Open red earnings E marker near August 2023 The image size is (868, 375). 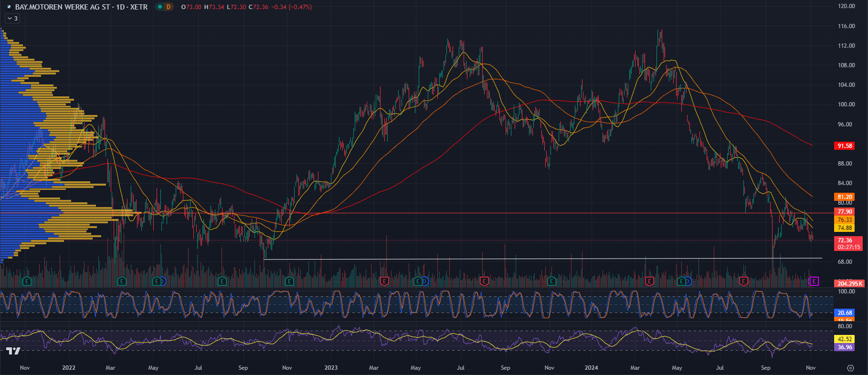pos(484,281)
